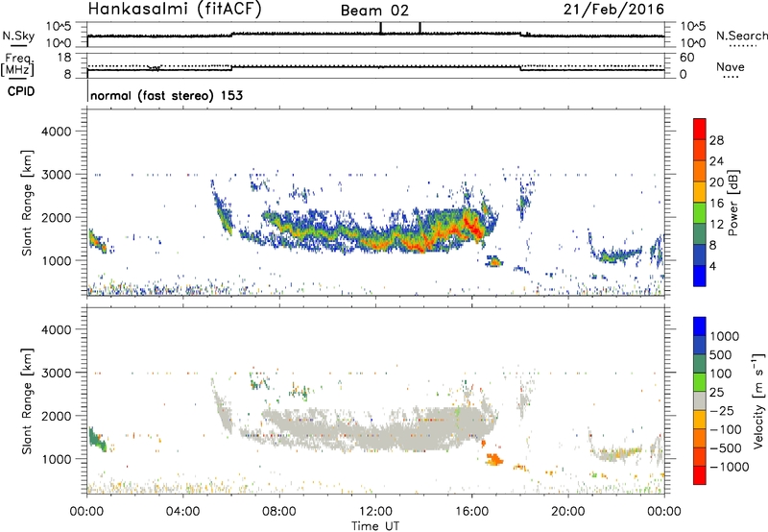Click the Nave legend label
The width and height of the screenshot is (768, 532).
[731, 66]
